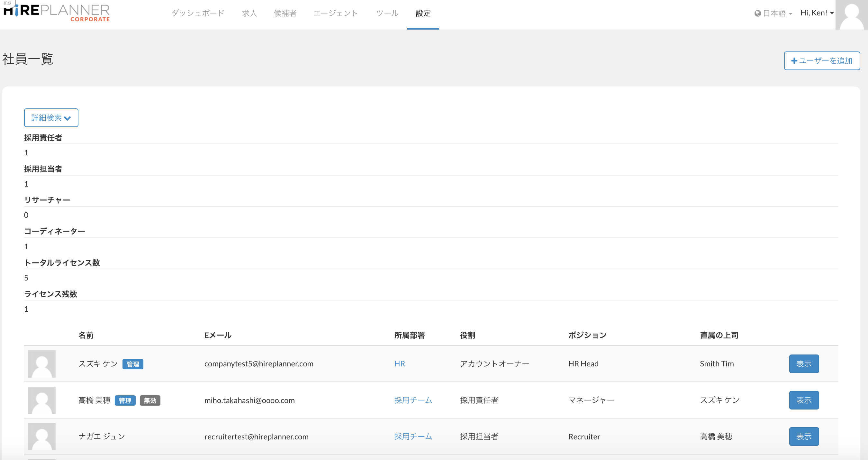
Task: Open 採用チーム link in 高橋 美穂's row
Action: (x=413, y=400)
